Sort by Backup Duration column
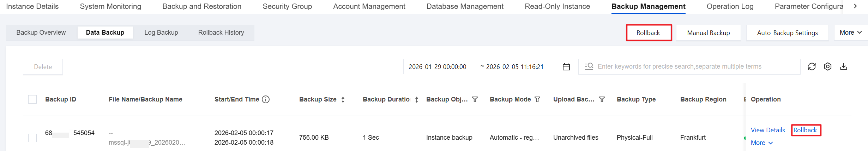The image size is (868, 151). (x=417, y=100)
